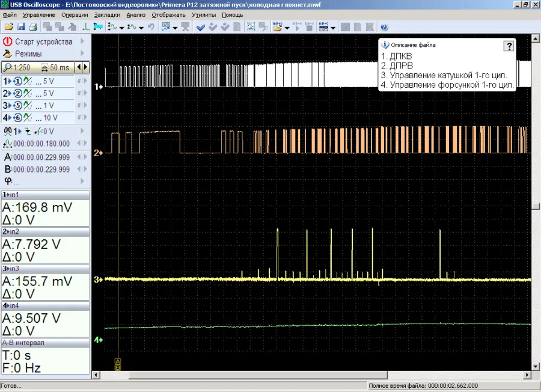
Task: Open the Управление menu
Action: 39,15
